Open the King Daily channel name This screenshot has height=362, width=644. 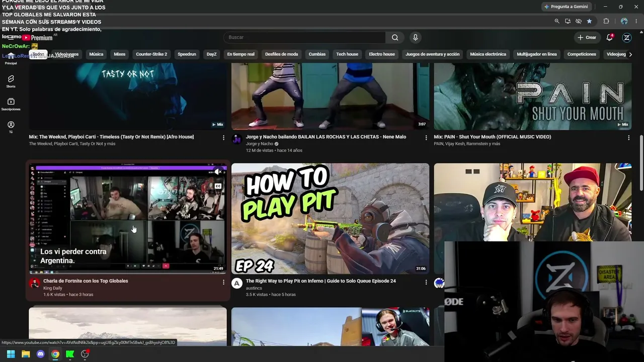tap(53, 288)
